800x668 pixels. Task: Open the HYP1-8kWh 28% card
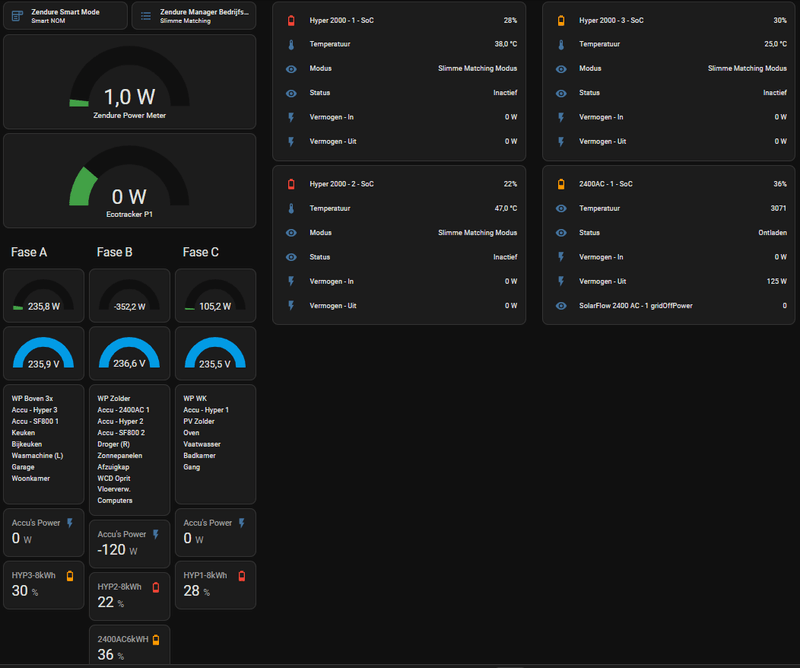click(x=215, y=585)
